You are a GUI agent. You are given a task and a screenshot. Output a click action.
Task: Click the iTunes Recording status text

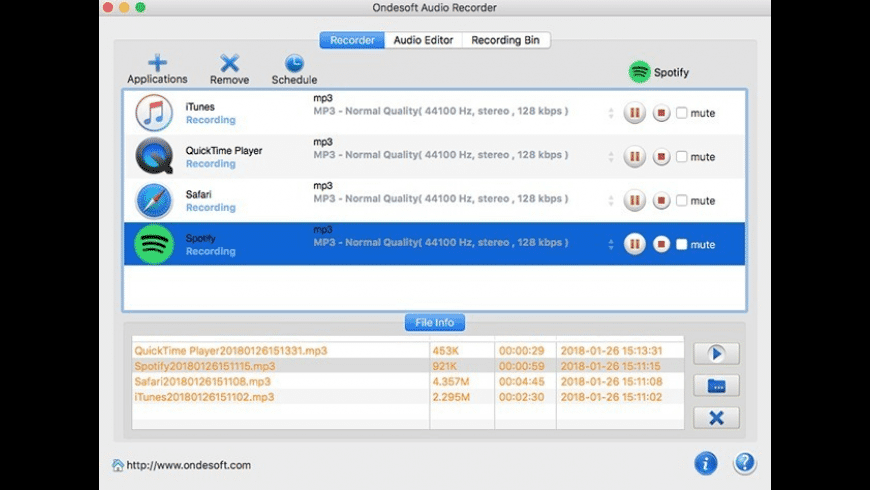click(x=210, y=120)
